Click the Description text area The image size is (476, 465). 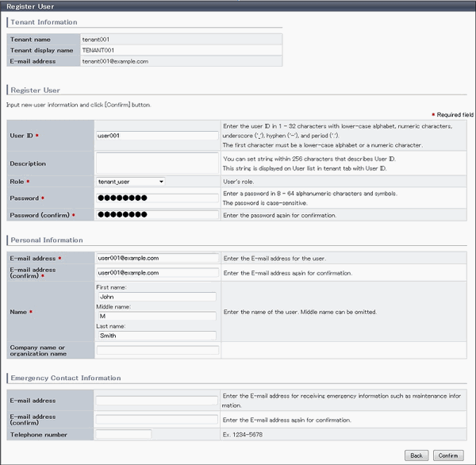157,163
